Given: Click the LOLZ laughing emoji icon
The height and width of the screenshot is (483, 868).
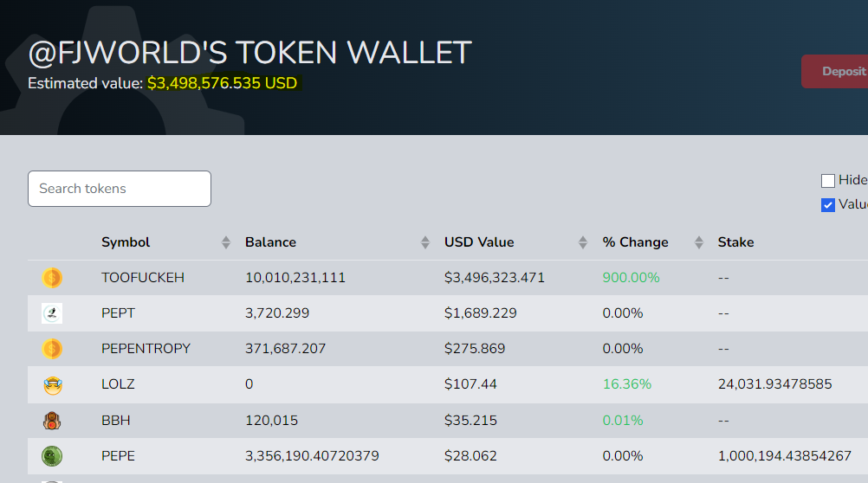Looking at the screenshot, I should tap(53, 385).
